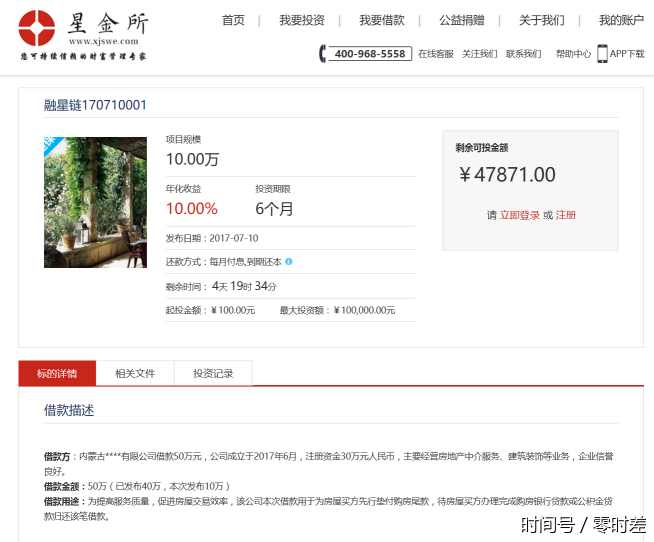Viewport: 654px width, 542px height.
Task: Open 帮助中心 help center link
Action: [573, 54]
